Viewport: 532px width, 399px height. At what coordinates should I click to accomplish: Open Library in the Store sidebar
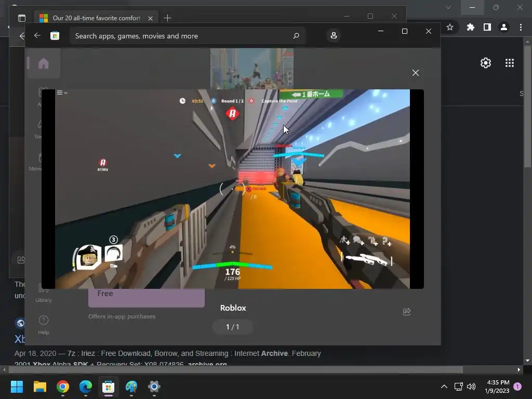pyautogui.click(x=44, y=293)
